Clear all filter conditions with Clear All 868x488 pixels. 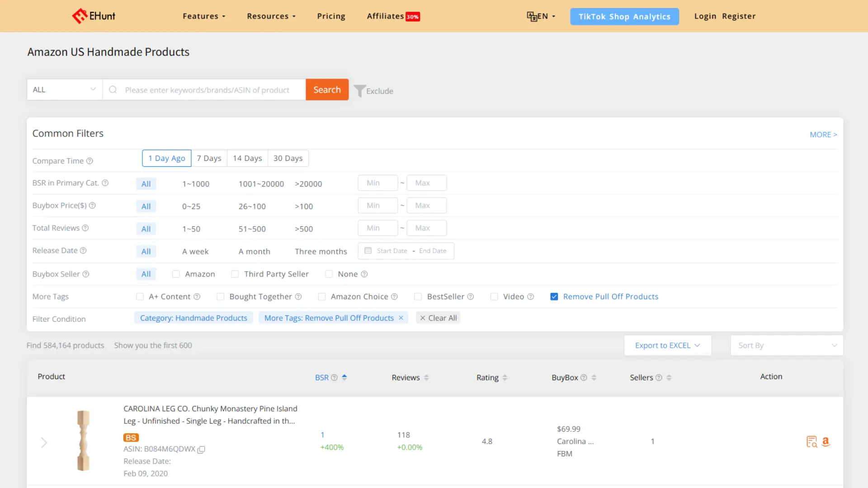coord(438,318)
